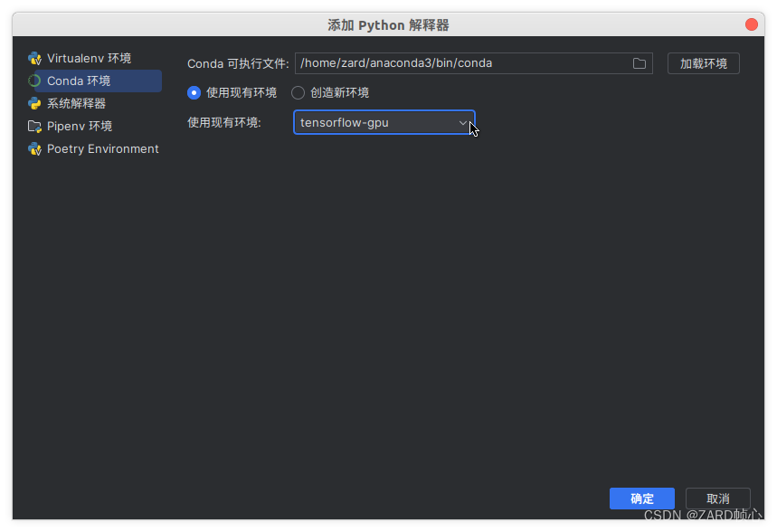Image resolution: width=777 pixels, height=532 pixels.
Task: Click the Conda green circle icon
Action: [34, 81]
